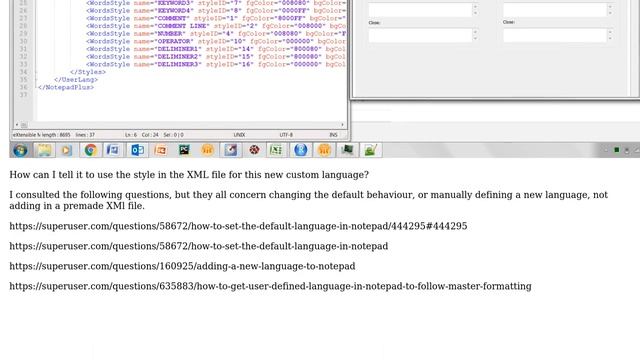Open the blue globe taskbar icon
Screen dimensions: 640x360
coord(300,150)
